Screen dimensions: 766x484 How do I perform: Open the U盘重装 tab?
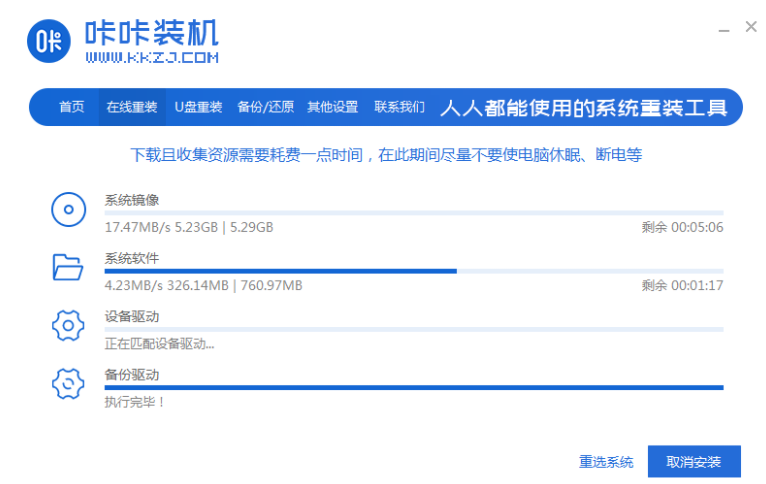click(198, 107)
